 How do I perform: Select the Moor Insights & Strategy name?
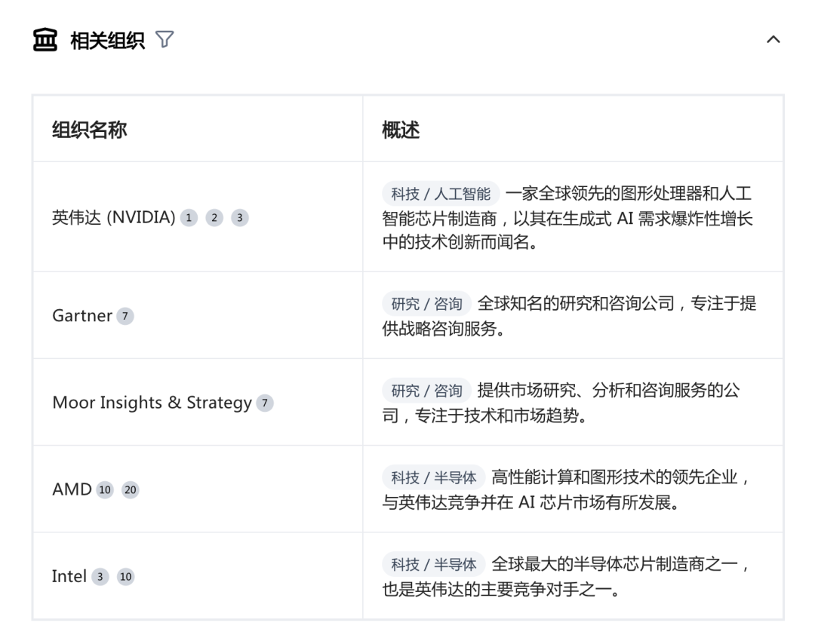tap(152, 403)
